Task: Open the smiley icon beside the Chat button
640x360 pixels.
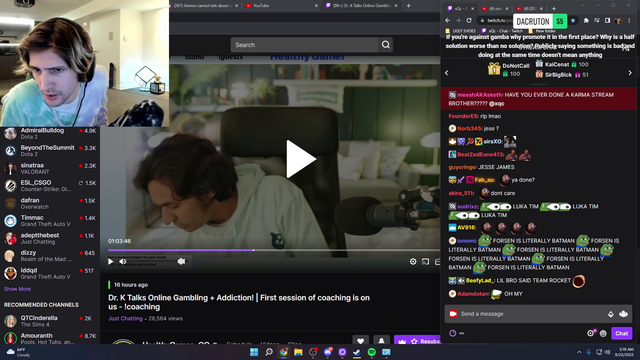Action: tap(603, 333)
